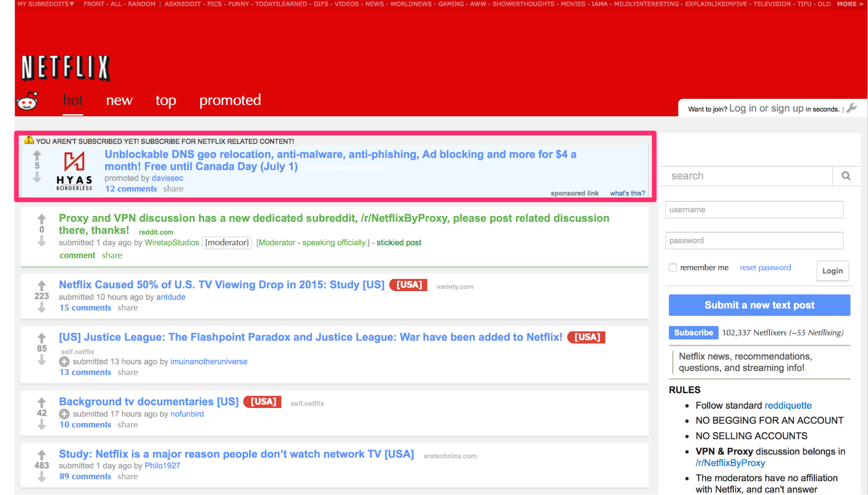
Task: Switch to the Top tab
Action: 166,100
